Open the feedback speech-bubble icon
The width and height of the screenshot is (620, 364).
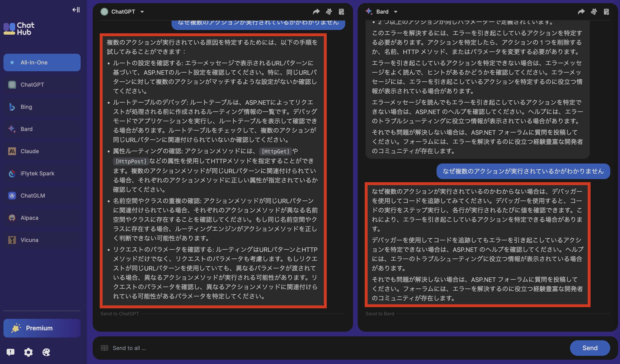tap(10, 352)
